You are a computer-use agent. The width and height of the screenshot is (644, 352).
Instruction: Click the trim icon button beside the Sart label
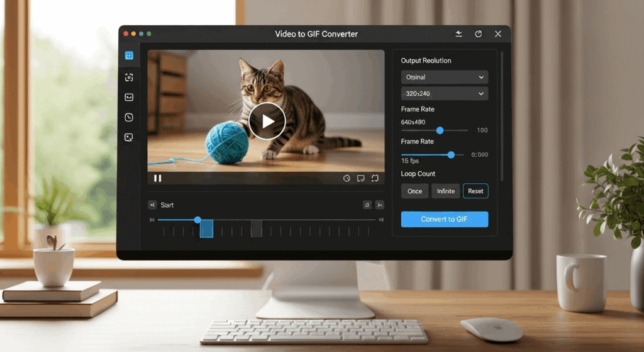point(152,205)
